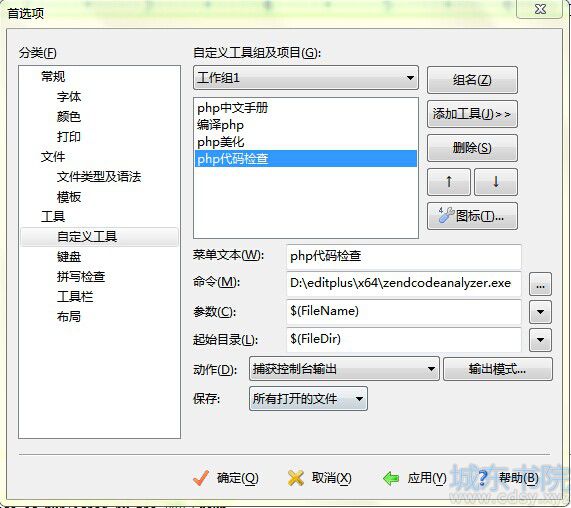Open the 参数(C) argument dropdown arrow

tap(540, 312)
